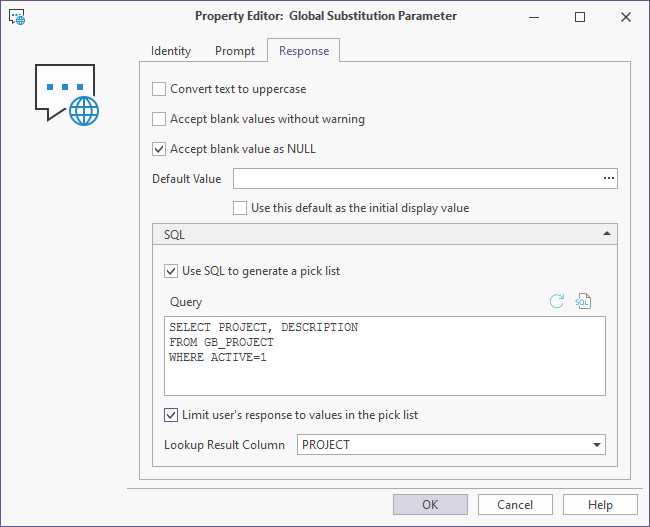Check Accept blank values without warning

159,119
